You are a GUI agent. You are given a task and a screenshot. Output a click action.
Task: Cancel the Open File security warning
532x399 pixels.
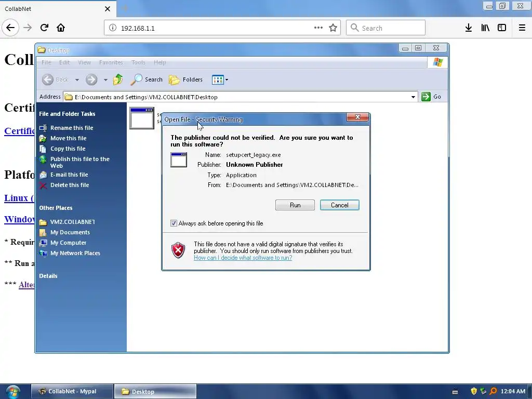coord(339,205)
